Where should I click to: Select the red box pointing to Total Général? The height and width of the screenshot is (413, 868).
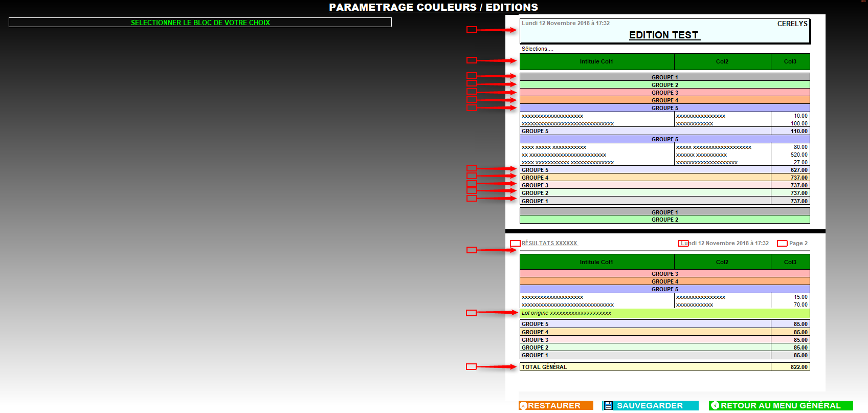pos(471,367)
